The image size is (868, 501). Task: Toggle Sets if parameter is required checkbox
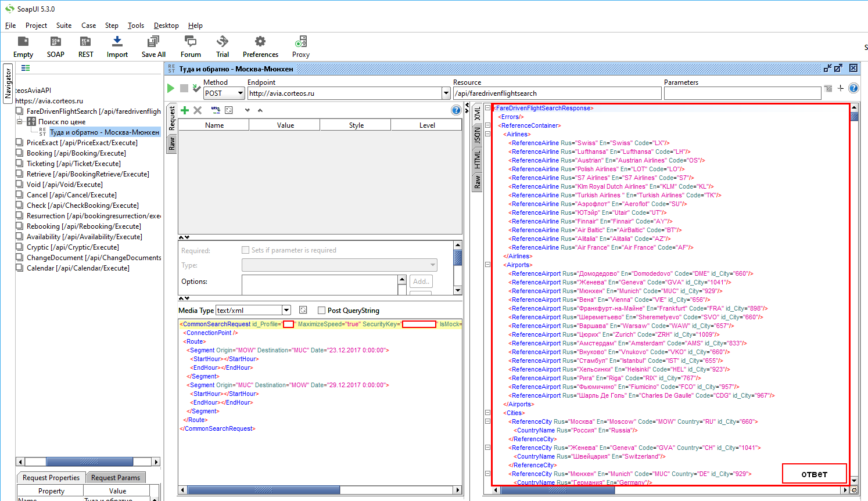[x=245, y=250]
